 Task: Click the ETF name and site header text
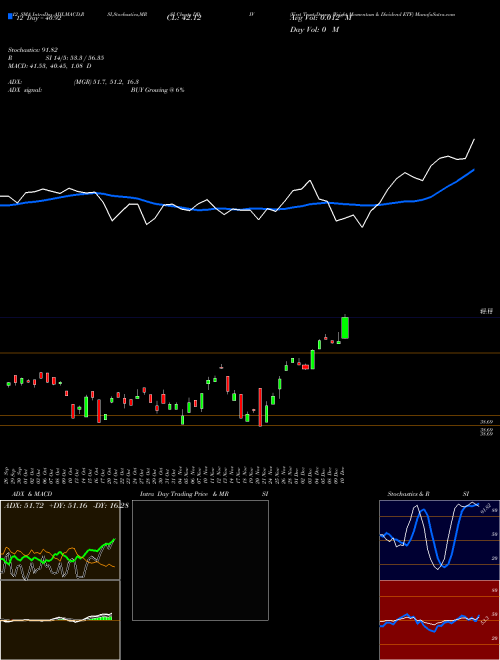point(372,14)
